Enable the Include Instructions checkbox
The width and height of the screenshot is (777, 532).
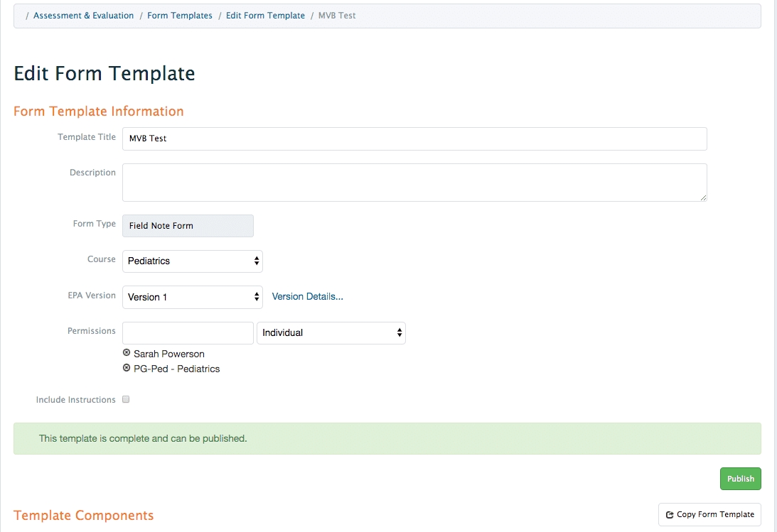point(126,399)
